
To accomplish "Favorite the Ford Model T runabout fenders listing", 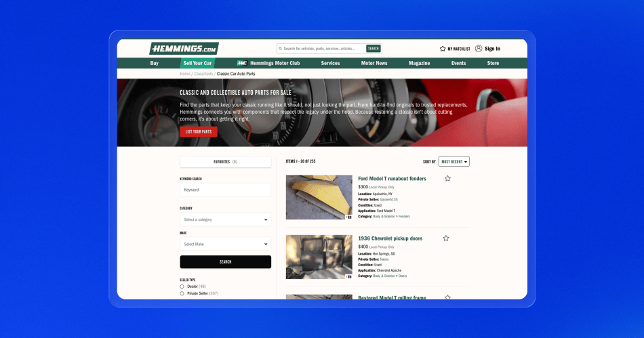I will [x=447, y=178].
